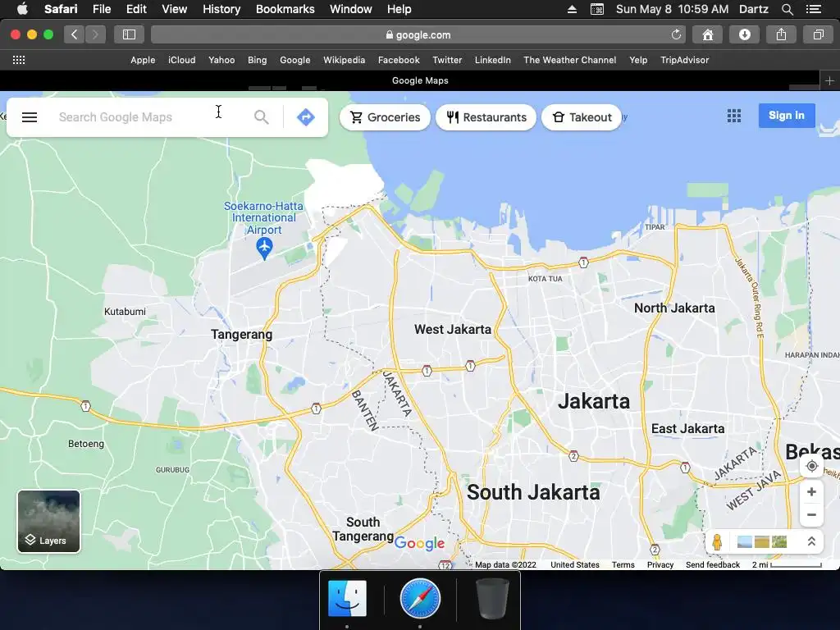Click the search magnifier icon in Maps

point(262,117)
